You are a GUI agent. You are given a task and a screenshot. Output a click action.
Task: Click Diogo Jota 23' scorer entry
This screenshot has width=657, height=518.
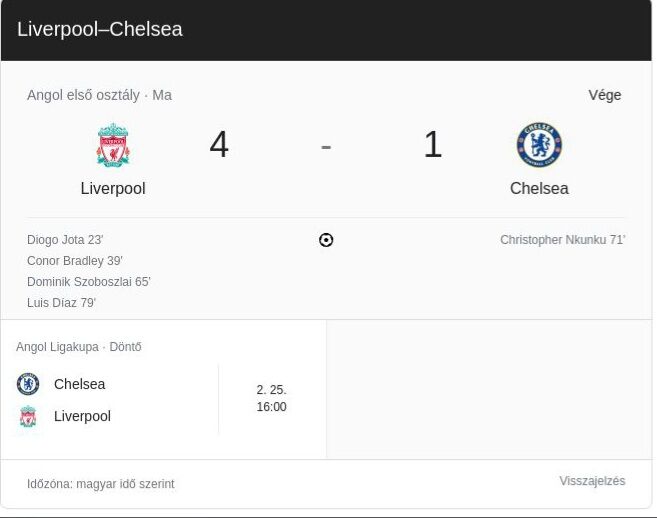pos(65,240)
